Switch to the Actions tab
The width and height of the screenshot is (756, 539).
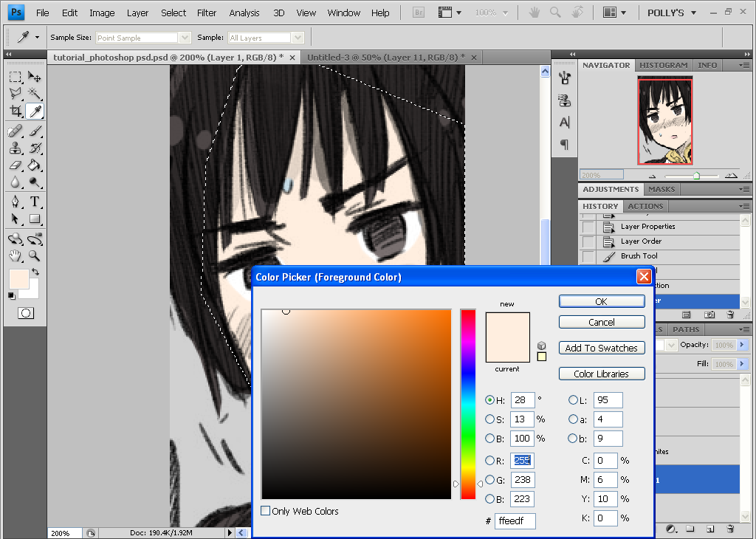645,206
